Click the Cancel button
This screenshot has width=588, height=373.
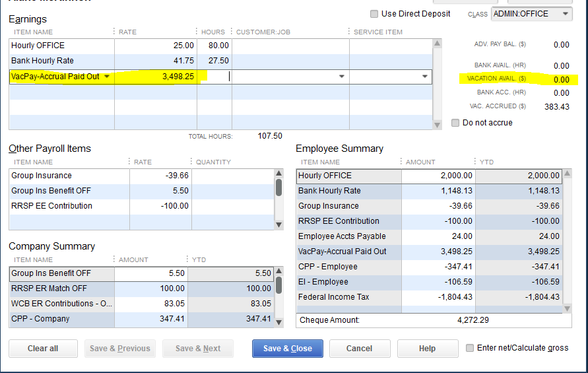point(360,348)
